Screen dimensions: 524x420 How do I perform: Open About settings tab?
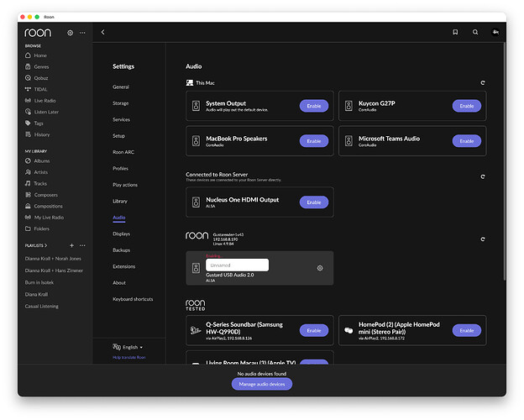tap(119, 283)
